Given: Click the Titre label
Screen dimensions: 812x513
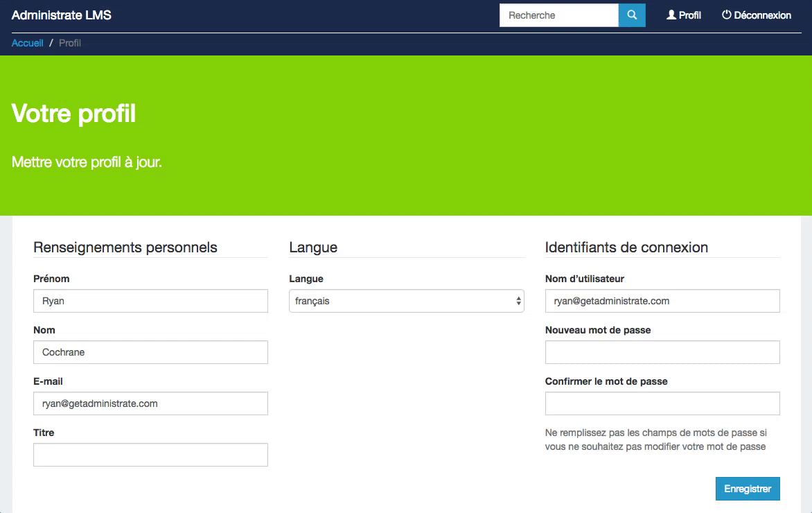Looking at the screenshot, I should (x=44, y=433).
